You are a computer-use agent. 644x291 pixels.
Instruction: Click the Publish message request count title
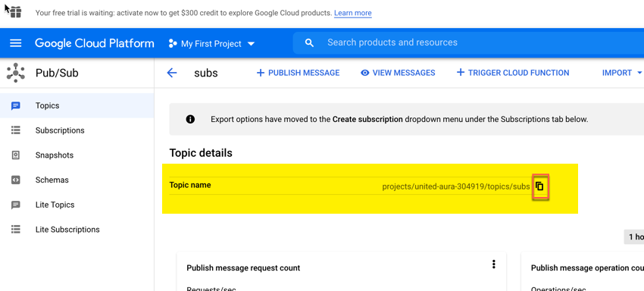point(243,268)
